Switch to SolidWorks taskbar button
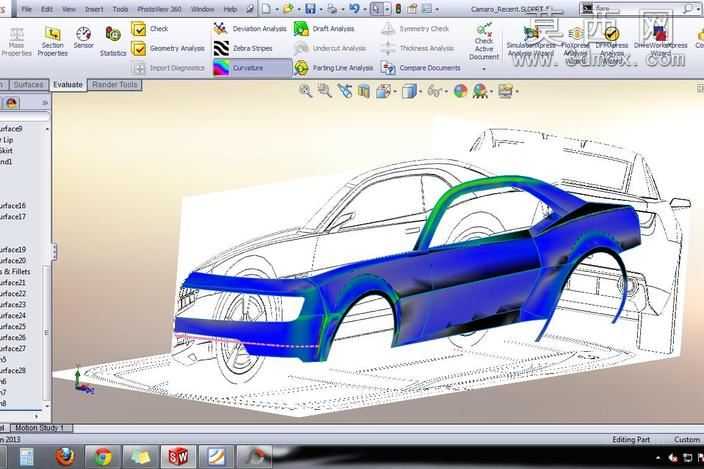 (x=178, y=457)
